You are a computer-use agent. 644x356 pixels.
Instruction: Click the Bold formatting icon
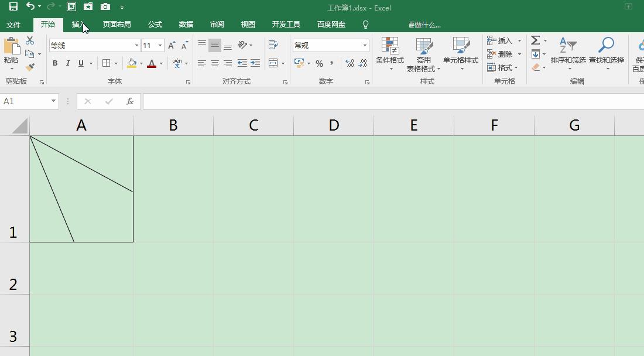55,63
